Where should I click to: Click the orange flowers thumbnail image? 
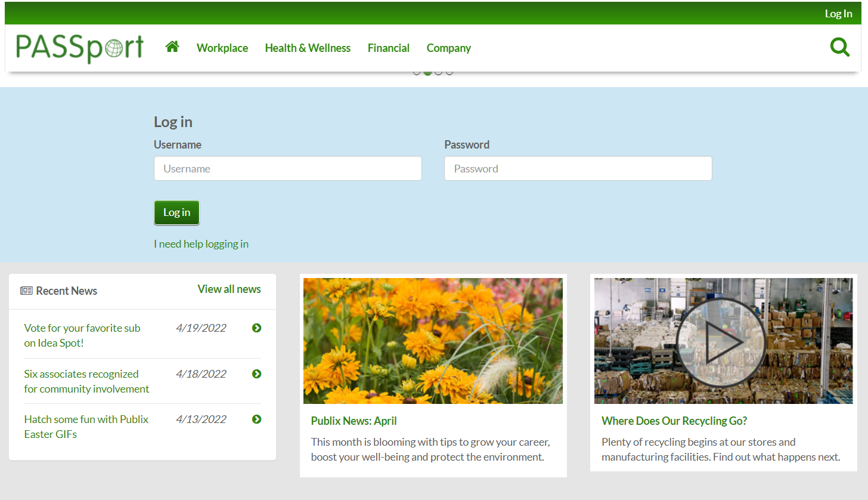tap(433, 341)
